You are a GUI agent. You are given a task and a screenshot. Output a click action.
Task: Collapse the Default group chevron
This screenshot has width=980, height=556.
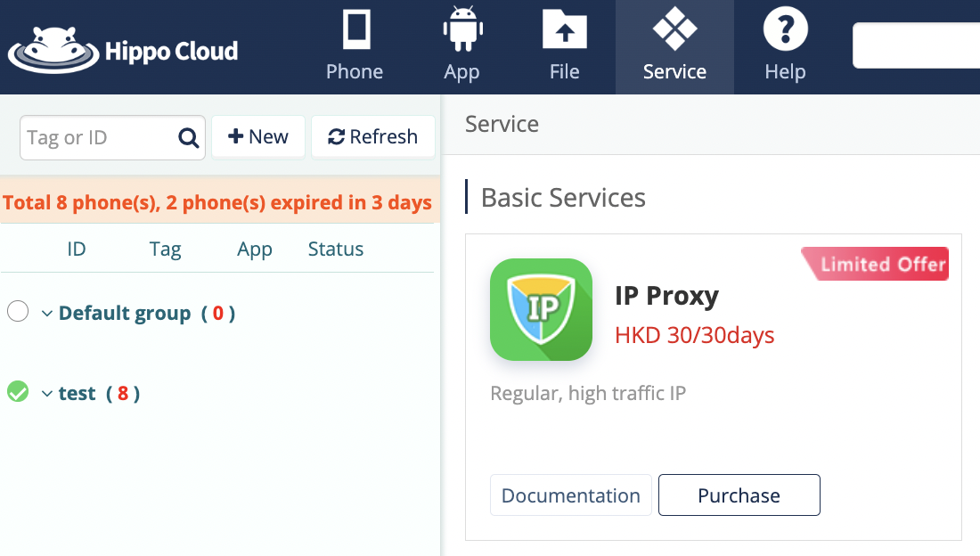point(47,314)
